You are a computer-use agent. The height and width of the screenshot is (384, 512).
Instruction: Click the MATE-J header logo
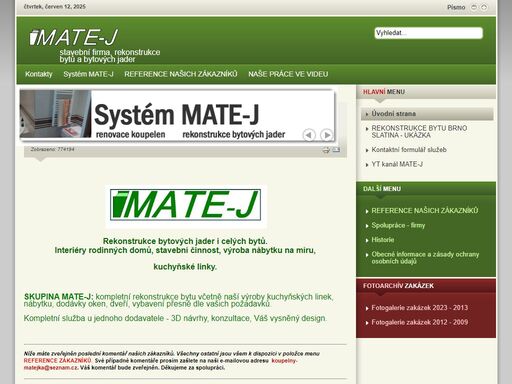pos(73,37)
